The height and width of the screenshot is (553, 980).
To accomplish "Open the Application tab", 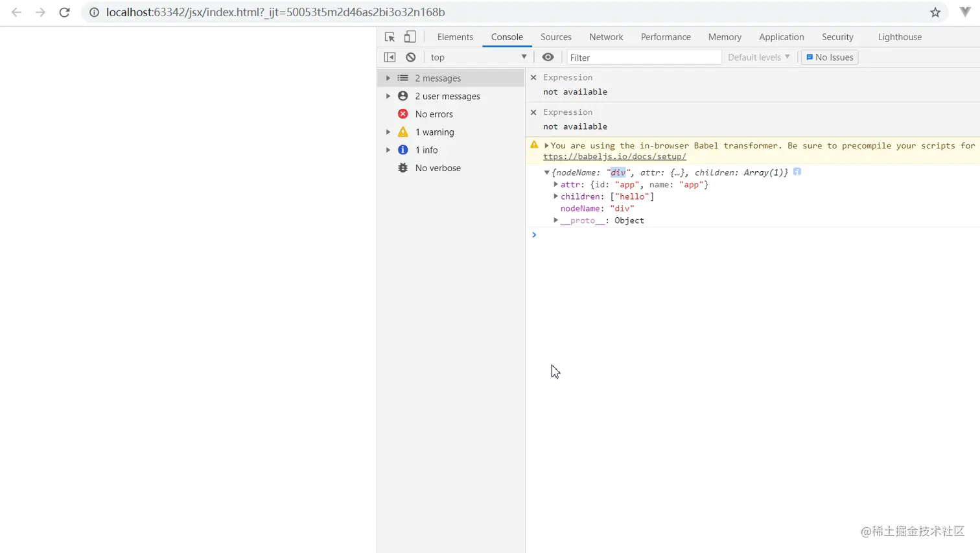I will coord(782,37).
